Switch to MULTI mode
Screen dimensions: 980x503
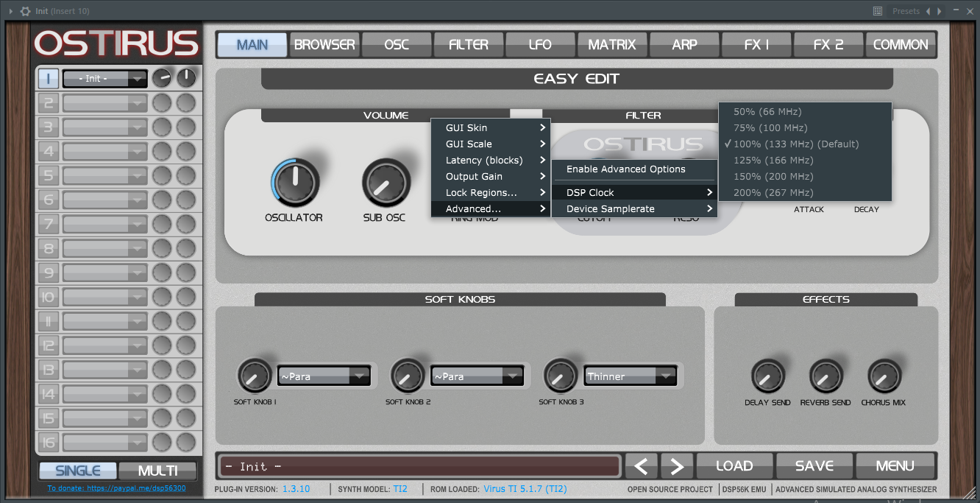tap(157, 471)
